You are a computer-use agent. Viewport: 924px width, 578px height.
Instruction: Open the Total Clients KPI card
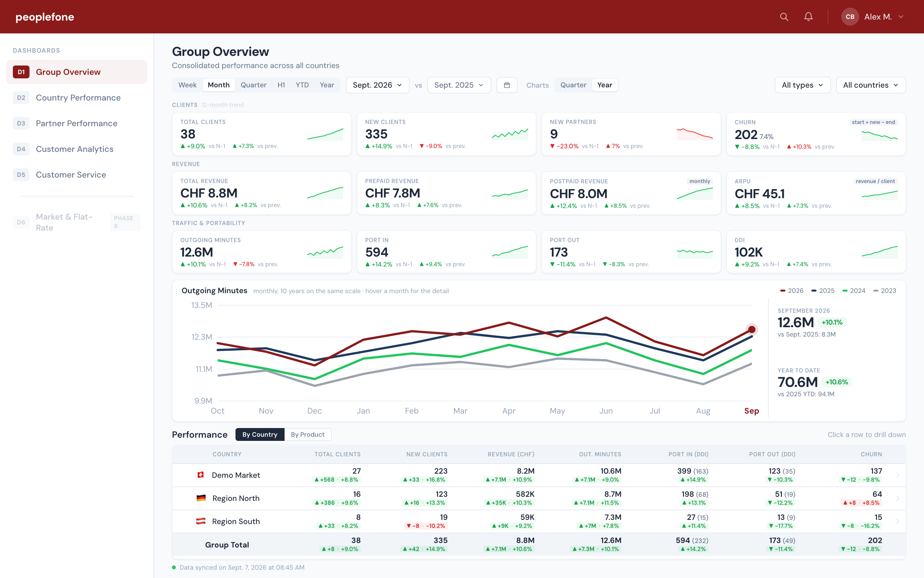(261, 134)
